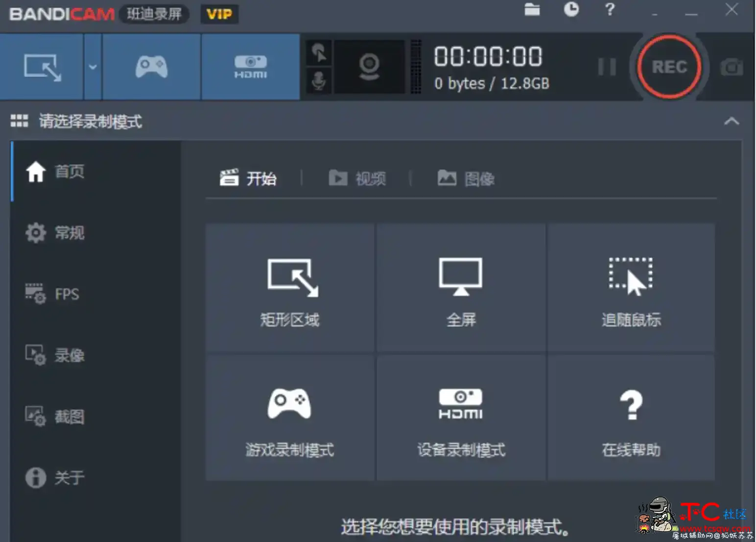Click the 选择您想要使用的录制模式 hint text
This screenshot has height=542, width=756.
(455, 527)
